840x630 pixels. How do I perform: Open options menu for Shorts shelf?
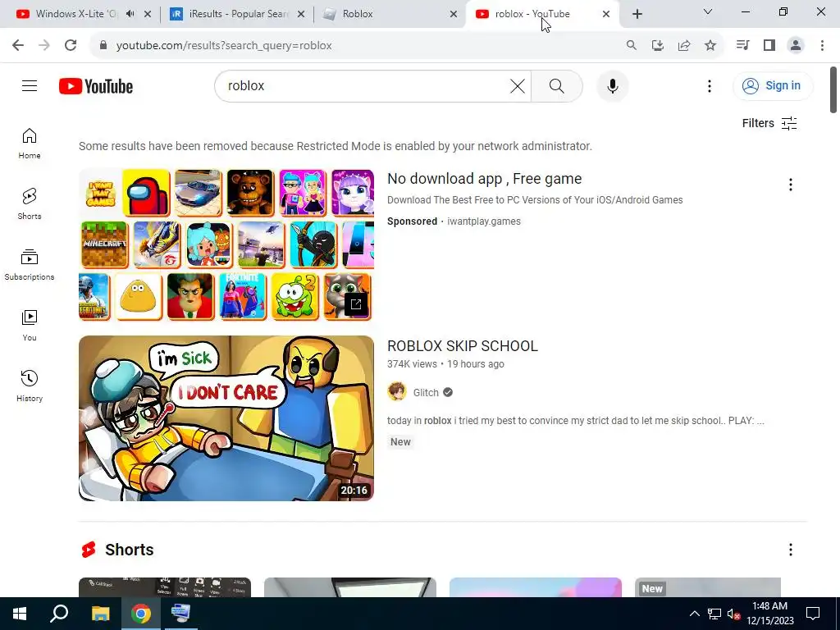(790, 550)
